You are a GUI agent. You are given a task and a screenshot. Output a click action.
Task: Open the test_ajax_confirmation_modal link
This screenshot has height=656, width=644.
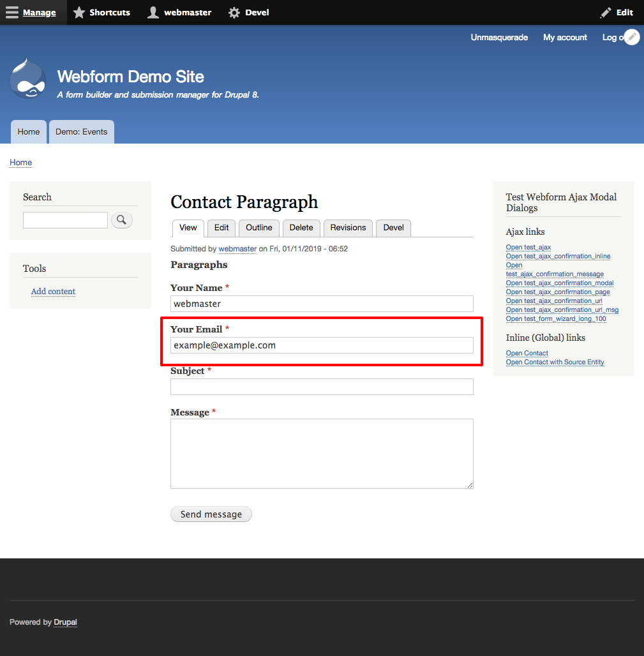tap(560, 283)
